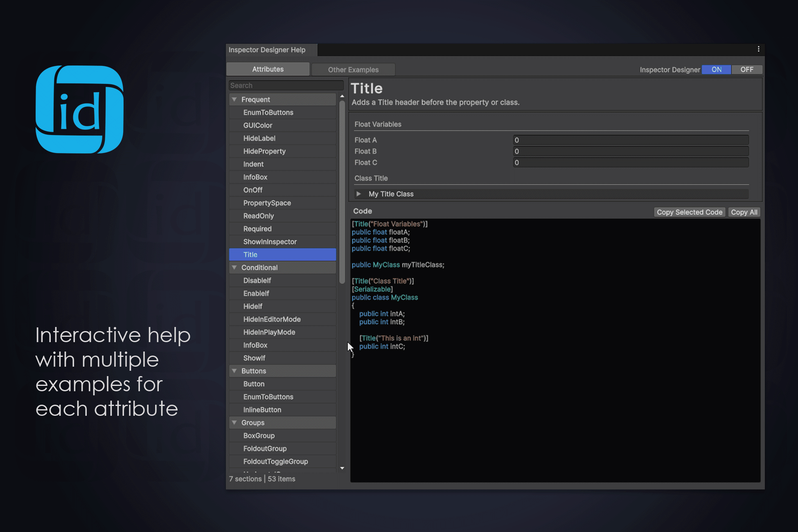This screenshot has width=798, height=532.
Task: Select the FoldoutToggleGroup attribute
Action: [x=275, y=462]
